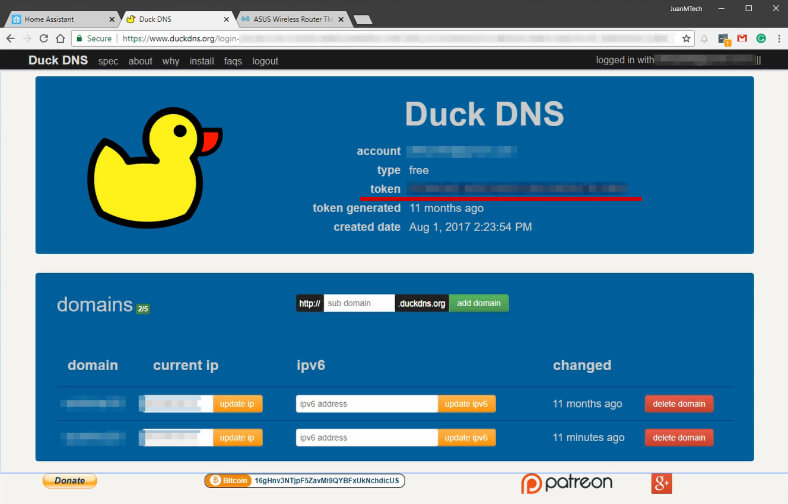
Task: Click the Google Plus icon
Action: (x=661, y=483)
